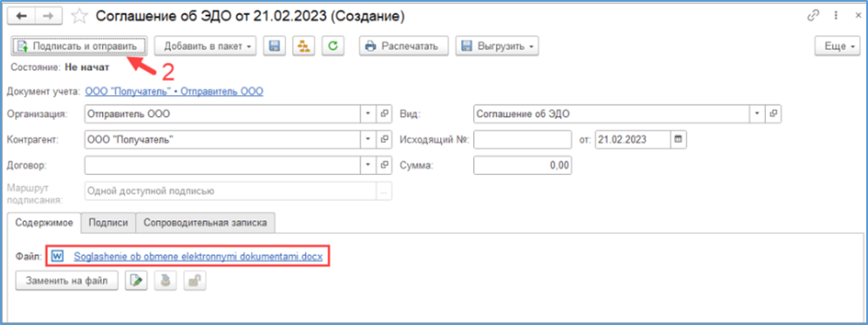
Task: Switch to the Сопроводительная записка tab
Action: [205, 223]
